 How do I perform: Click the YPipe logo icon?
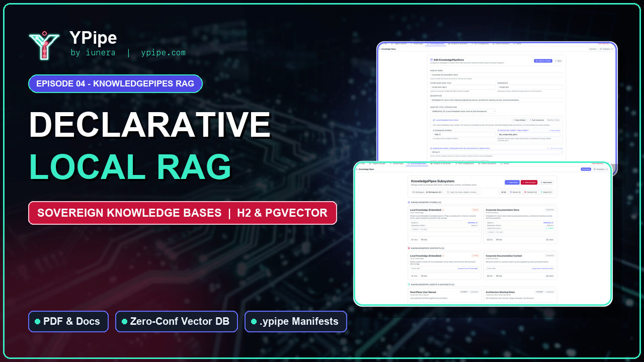point(44,45)
